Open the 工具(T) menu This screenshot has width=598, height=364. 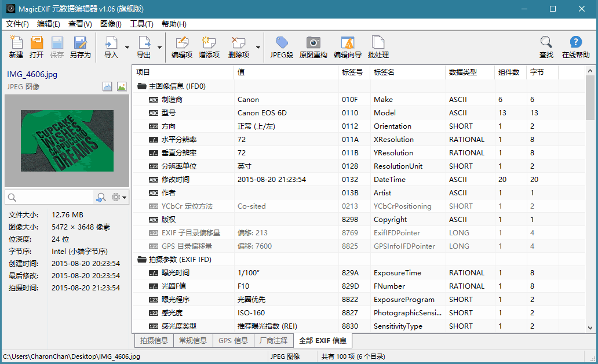point(141,24)
